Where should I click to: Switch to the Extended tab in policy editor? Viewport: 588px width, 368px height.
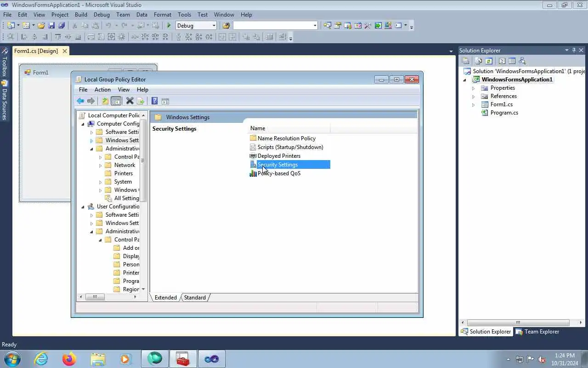(165, 298)
